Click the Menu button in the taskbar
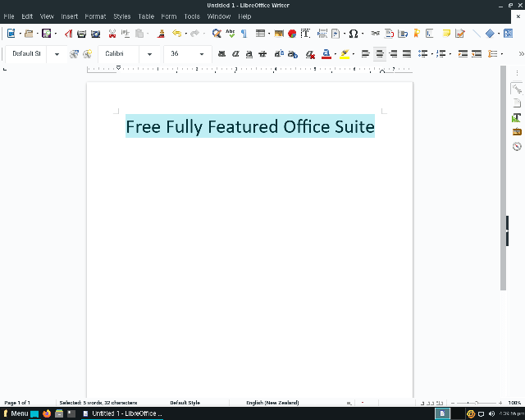 (16, 413)
